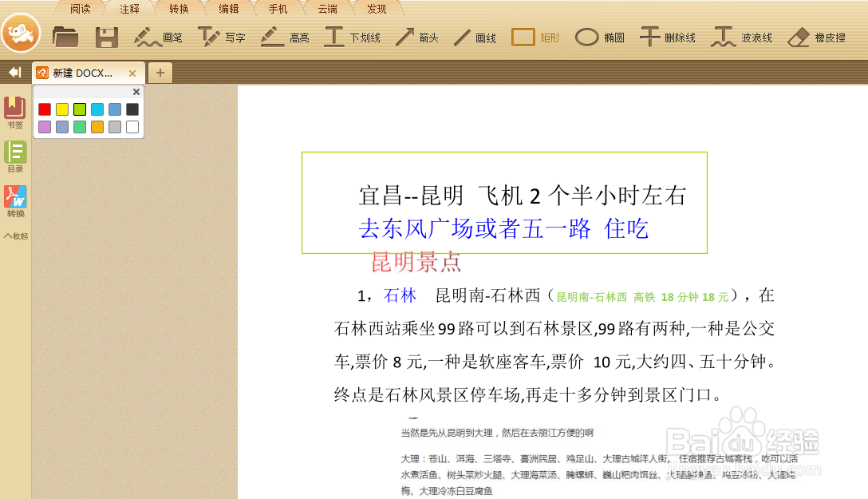Switch to the 手机 tab
Viewport: 868px width, 499px height.
(278, 9)
